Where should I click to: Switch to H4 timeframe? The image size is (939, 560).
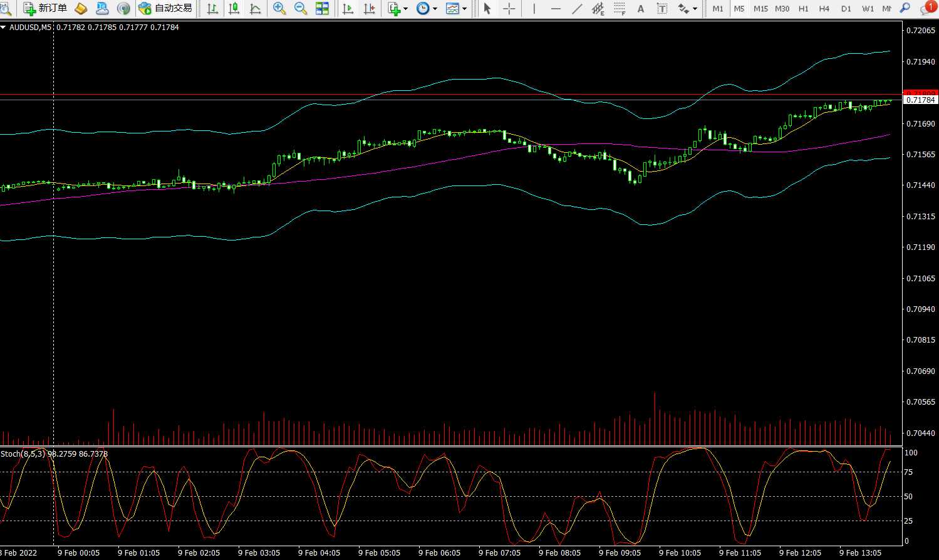click(824, 9)
